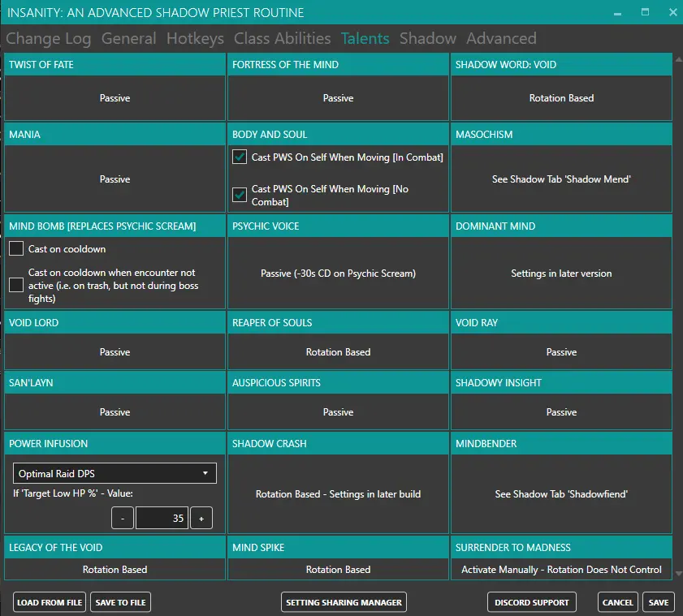Click Mind Bomb [Replaces Psychic Scream] header
Viewport: 683px width, 616px height.
[x=115, y=226]
